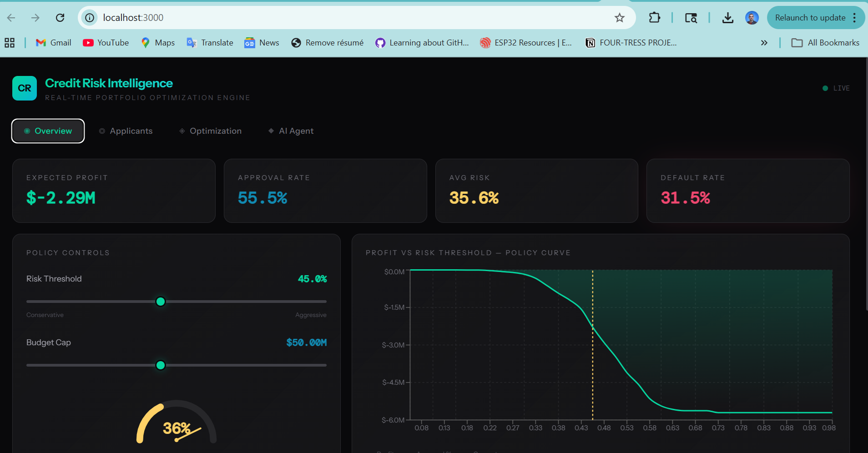Switch to the Optimization tab

pos(210,131)
